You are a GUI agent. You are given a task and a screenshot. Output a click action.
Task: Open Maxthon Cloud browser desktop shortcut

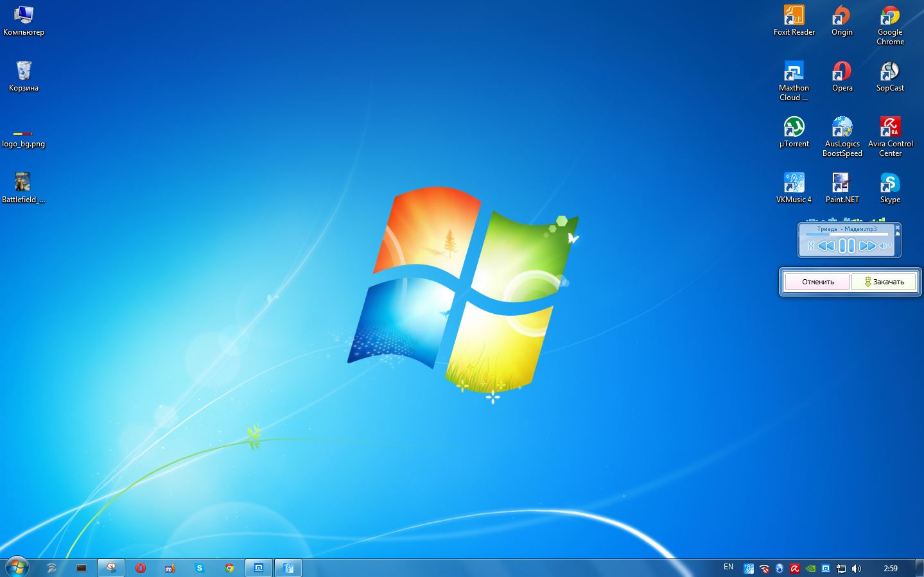point(794,72)
